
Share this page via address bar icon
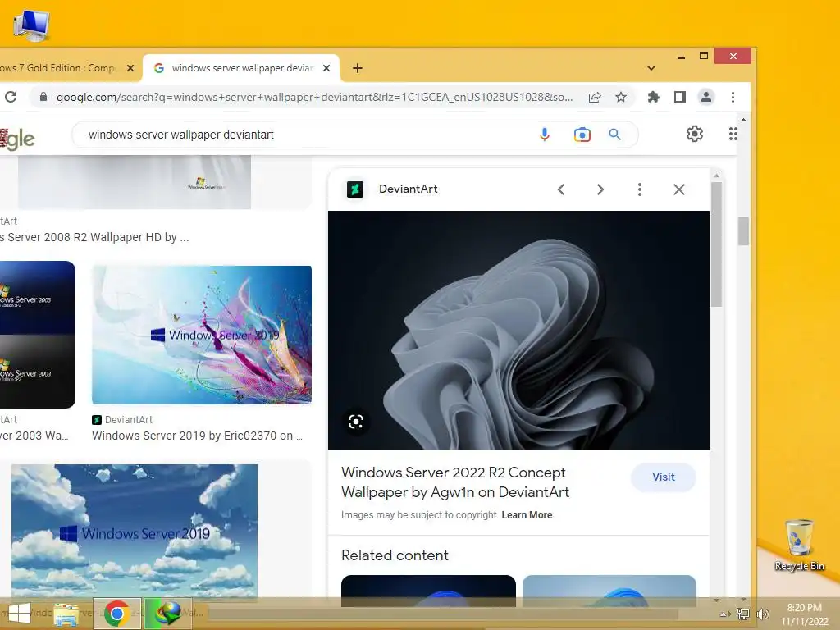pyautogui.click(x=595, y=97)
